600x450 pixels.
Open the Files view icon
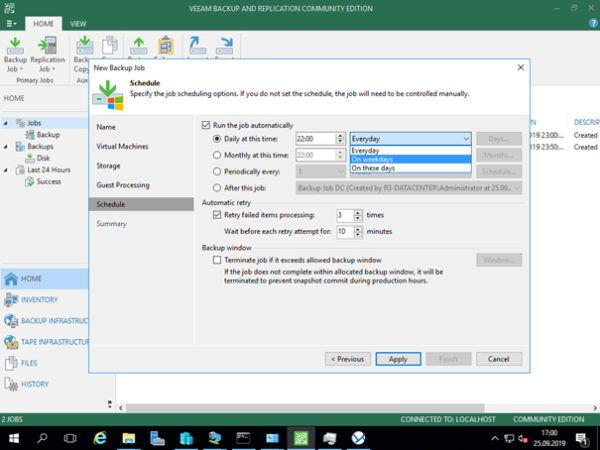[x=10, y=363]
